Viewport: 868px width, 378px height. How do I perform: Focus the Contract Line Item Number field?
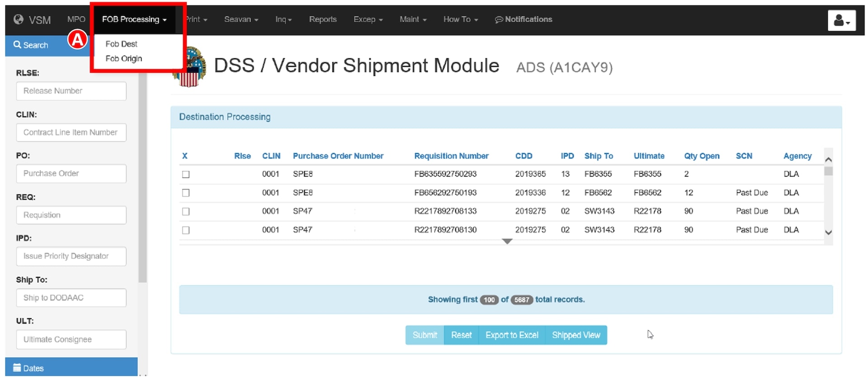pyautogui.click(x=71, y=132)
